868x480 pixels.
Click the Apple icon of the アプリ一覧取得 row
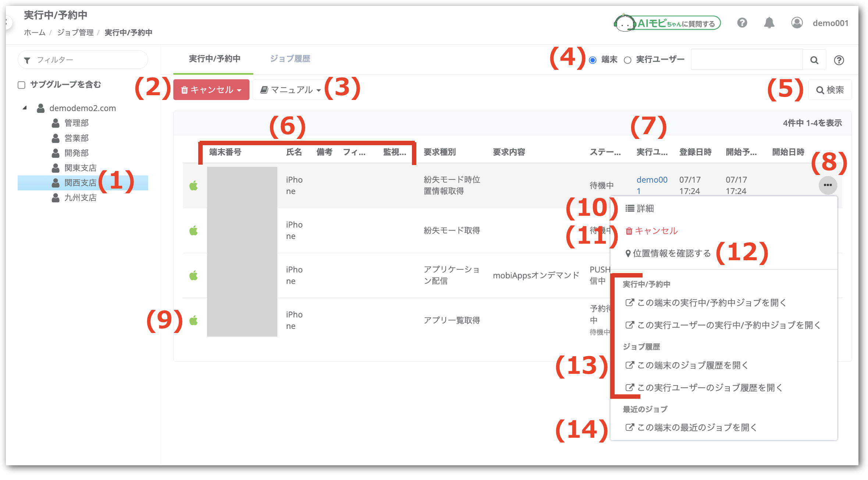193,320
